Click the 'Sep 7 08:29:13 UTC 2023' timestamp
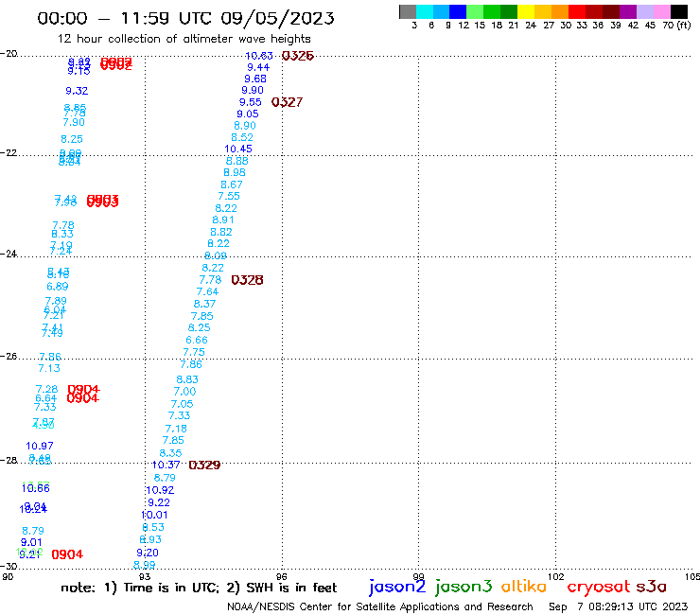This screenshot has width=700, height=615. pyautogui.click(x=619, y=606)
